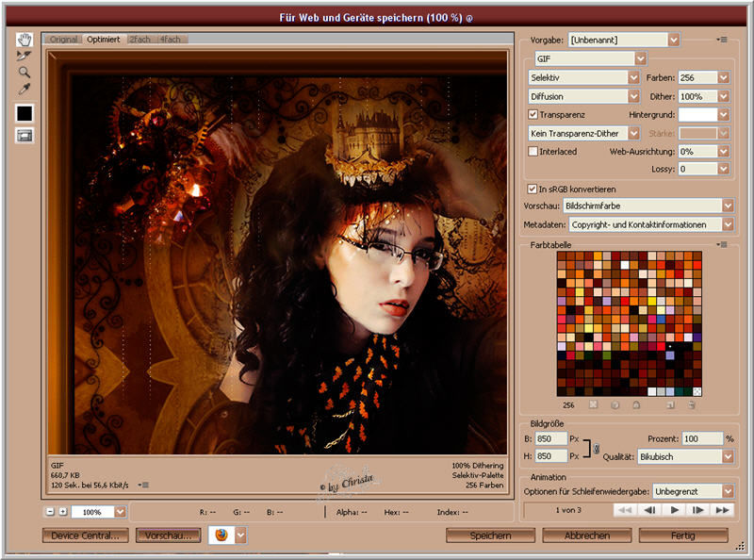Click the Vorschau button
This screenshot has width=754, height=560.
click(x=169, y=535)
